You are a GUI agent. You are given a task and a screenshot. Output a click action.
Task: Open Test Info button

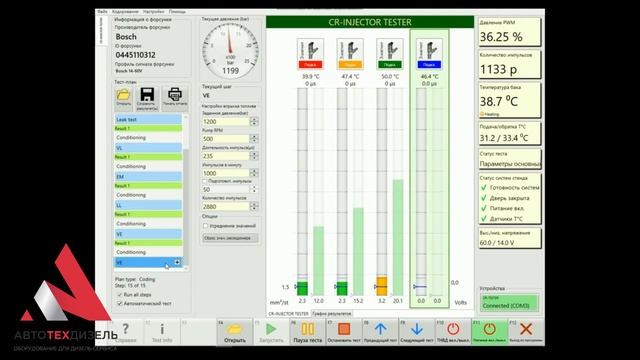click(x=162, y=332)
